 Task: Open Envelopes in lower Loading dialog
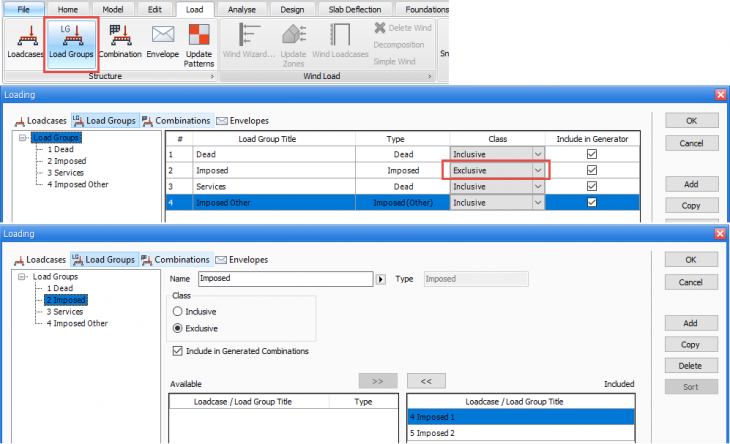242,260
